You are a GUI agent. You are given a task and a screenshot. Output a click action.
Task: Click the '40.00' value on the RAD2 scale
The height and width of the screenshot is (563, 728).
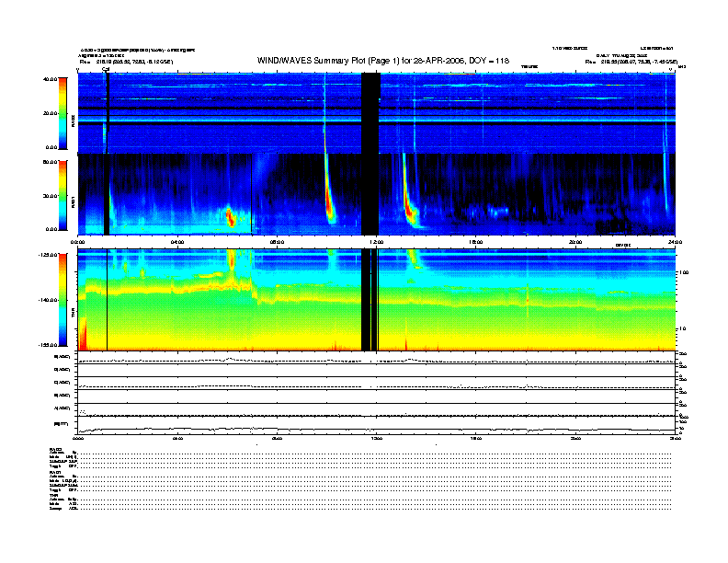(x=50, y=79)
